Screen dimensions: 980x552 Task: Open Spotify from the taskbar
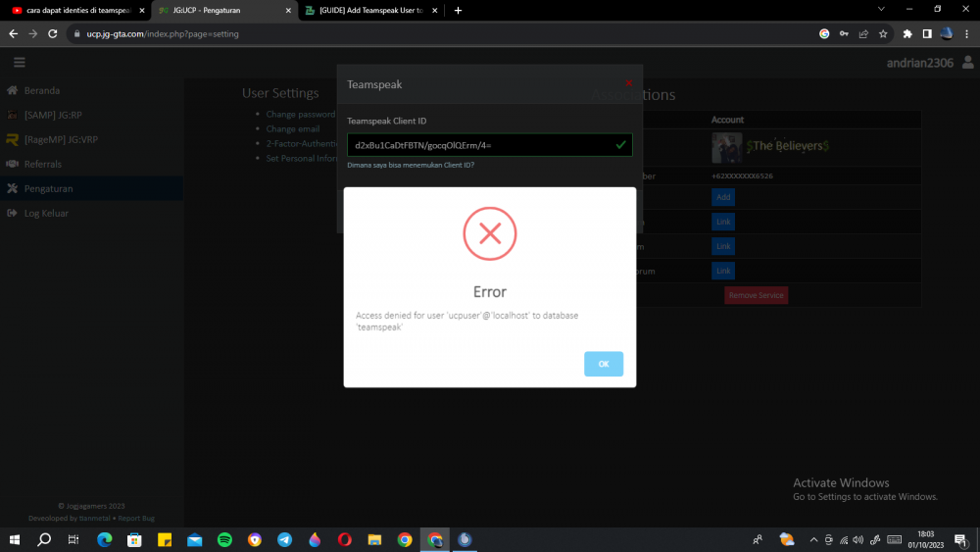pyautogui.click(x=225, y=539)
